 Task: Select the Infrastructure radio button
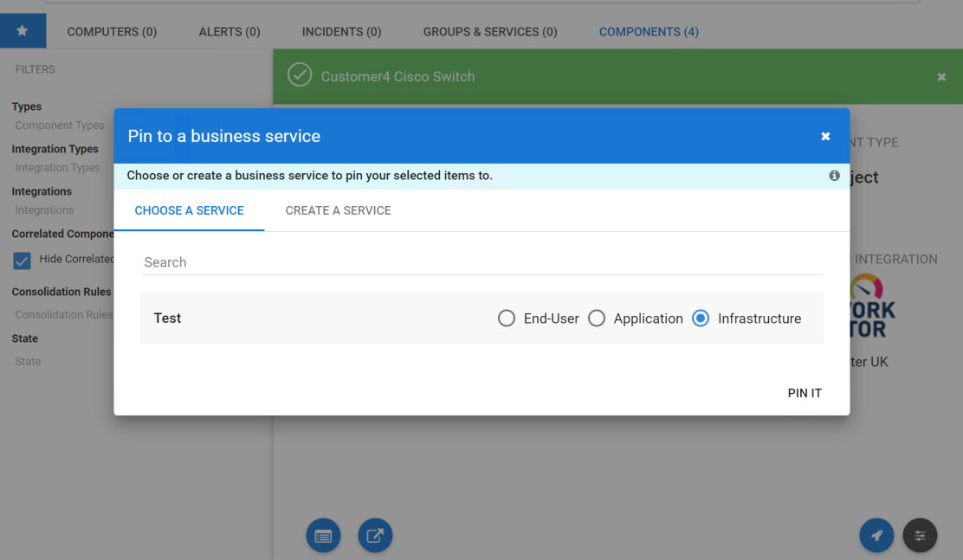[701, 319]
